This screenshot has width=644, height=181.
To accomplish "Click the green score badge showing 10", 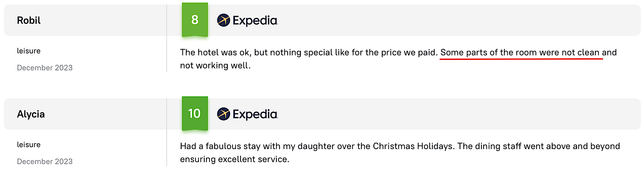I will (x=195, y=114).
